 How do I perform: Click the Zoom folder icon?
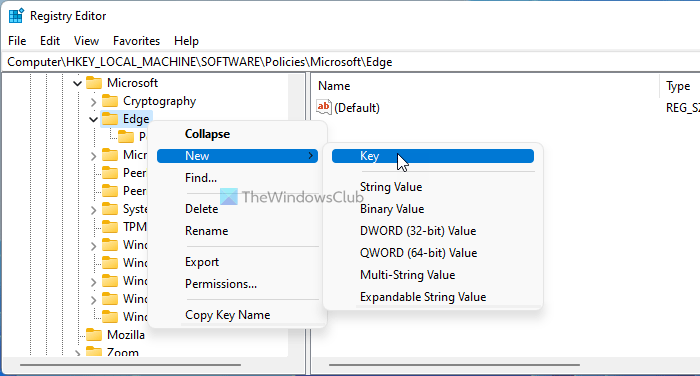(x=94, y=352)
